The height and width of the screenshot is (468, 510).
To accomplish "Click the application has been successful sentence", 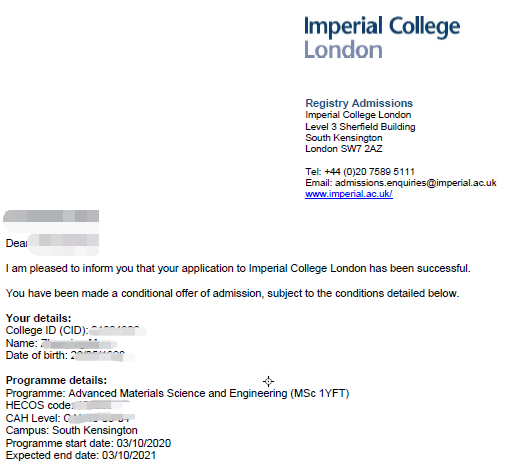I will coord(238,268).
